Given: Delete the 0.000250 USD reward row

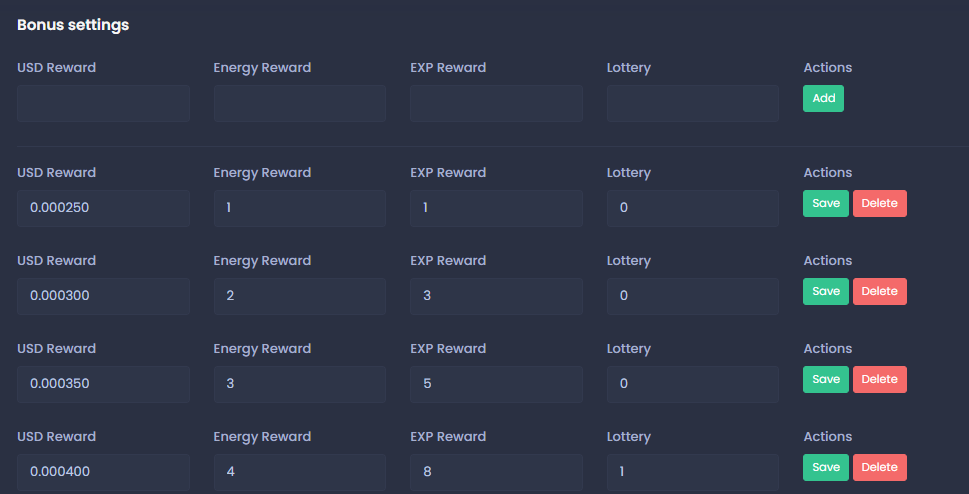Looking at the screenshot, I should (x=880, y=203).
